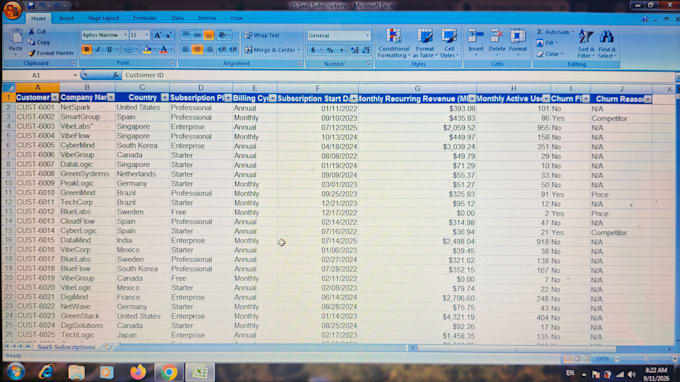Click the fx Insert Function button

(116, 75)
